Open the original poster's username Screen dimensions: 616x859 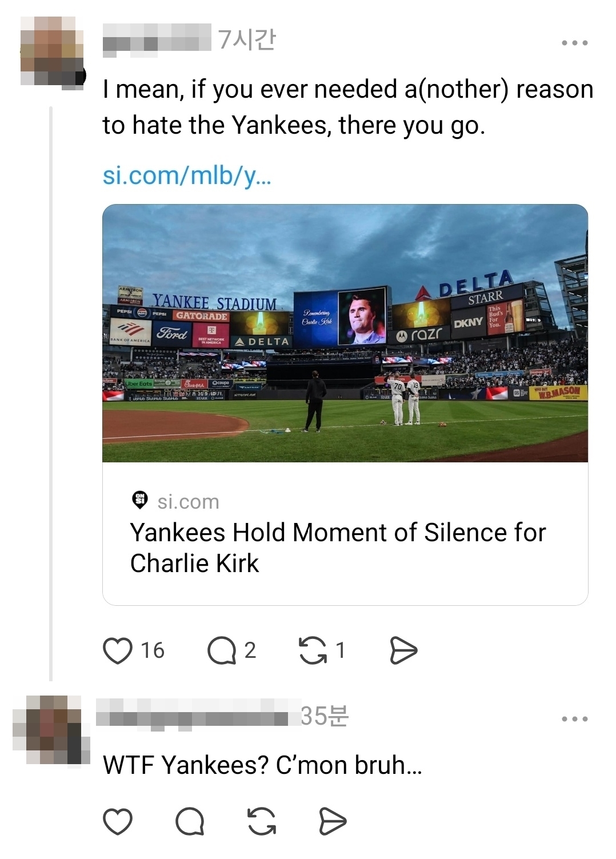point(157,40)
